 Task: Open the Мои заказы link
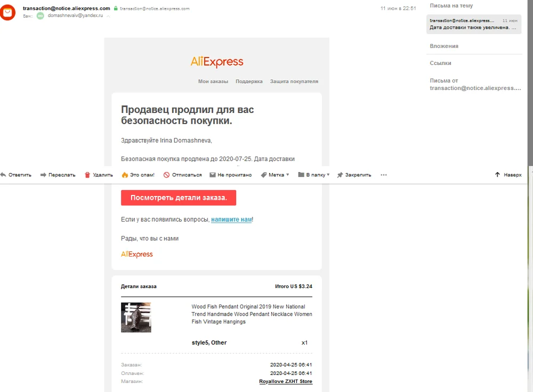tap(213, 81)
